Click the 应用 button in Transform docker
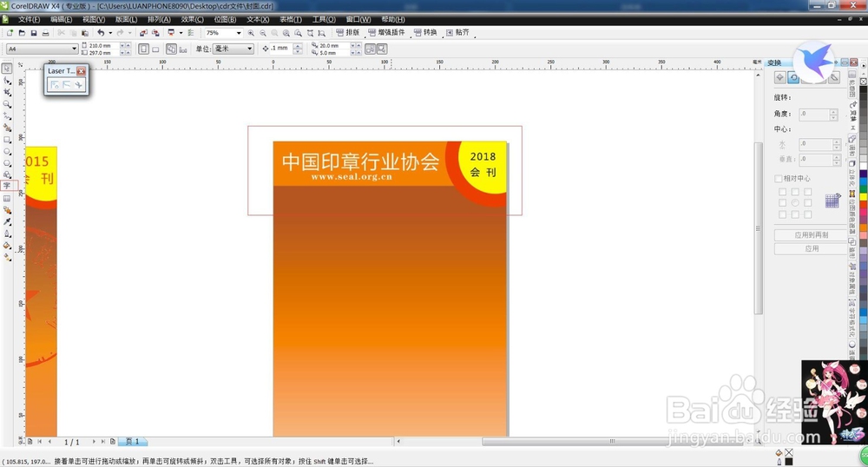 pyautogui.click(x=811, y=249)
